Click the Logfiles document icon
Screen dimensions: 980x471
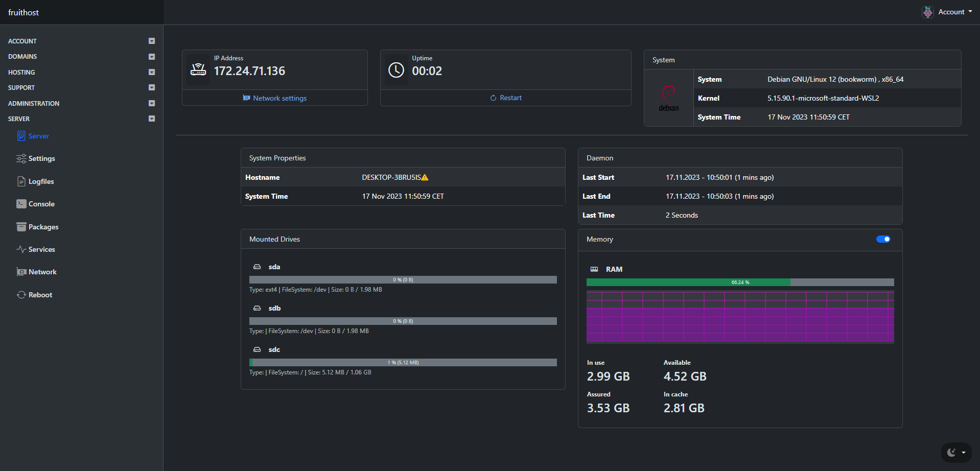pos(21,181)
